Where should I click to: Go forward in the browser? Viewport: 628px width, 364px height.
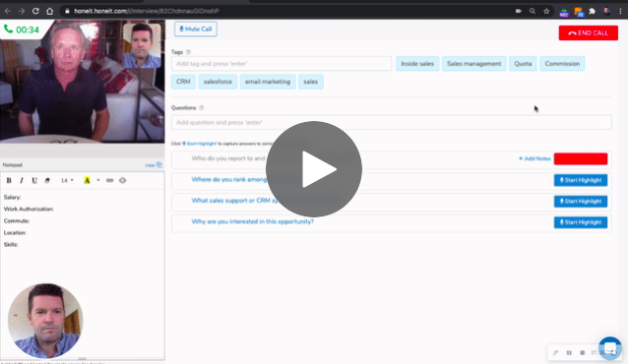(x=22, y=11)
